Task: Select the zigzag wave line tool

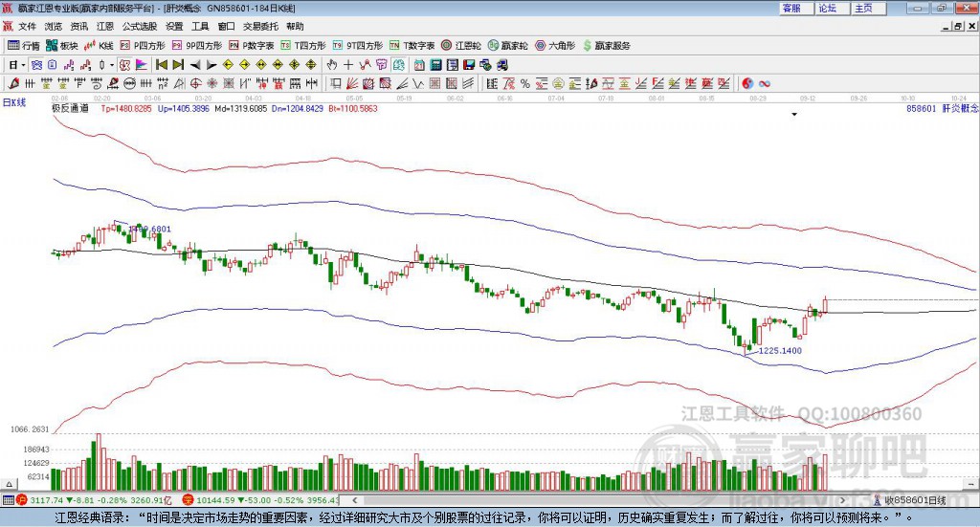Action: coord(418,83)
